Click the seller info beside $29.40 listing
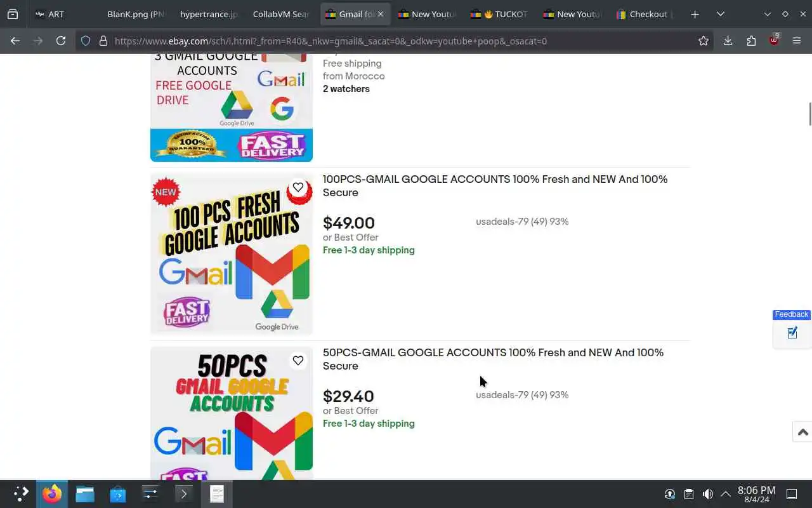The image size is (812, 508). (522, 395)
